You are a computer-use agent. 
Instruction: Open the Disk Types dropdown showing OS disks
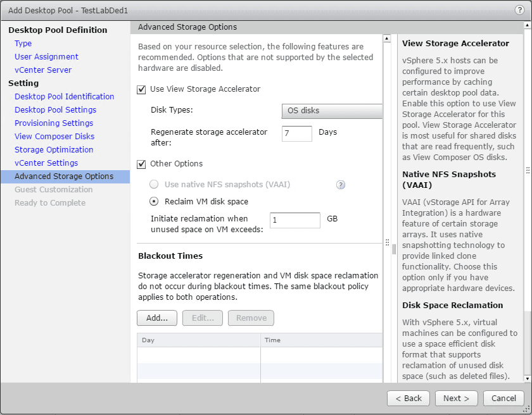coord(332,111)
